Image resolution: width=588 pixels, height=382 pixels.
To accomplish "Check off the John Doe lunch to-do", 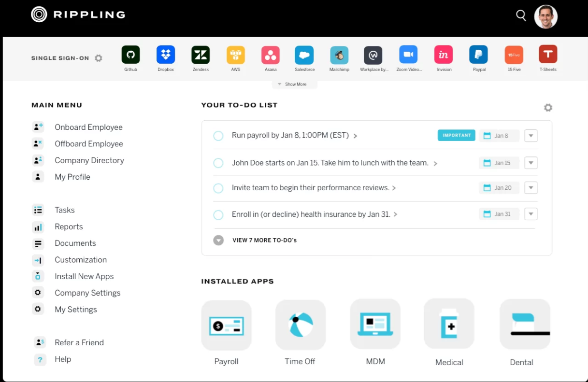I will tap(218, 163).
